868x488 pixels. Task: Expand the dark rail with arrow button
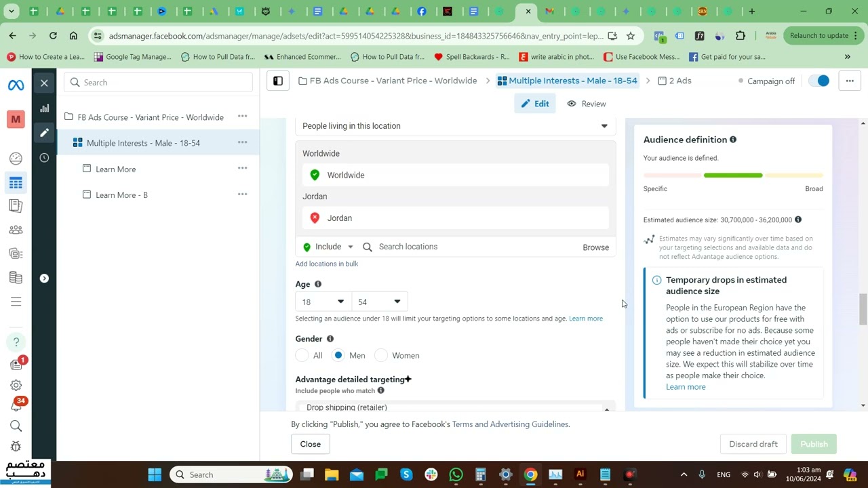pos(44,279)
